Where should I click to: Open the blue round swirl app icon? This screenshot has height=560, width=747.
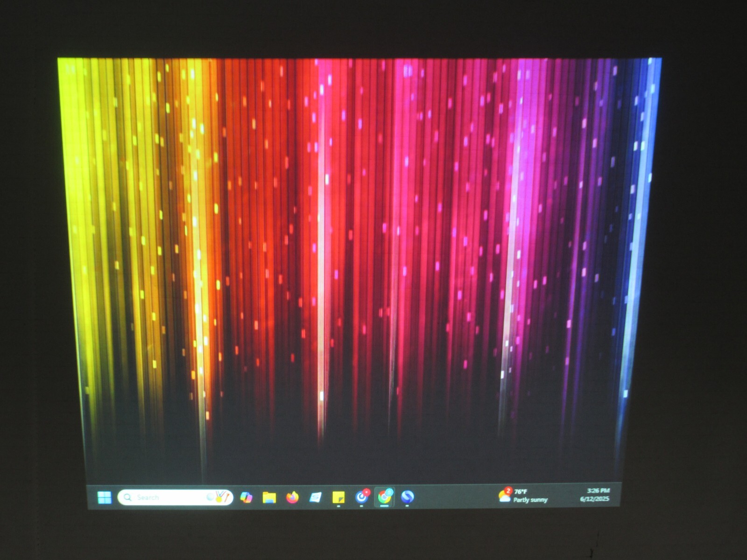tap(408, 497)
